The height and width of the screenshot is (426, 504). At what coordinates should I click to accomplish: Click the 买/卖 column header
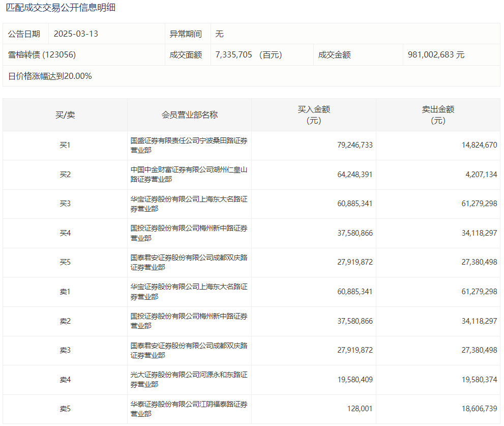point(65,115)
